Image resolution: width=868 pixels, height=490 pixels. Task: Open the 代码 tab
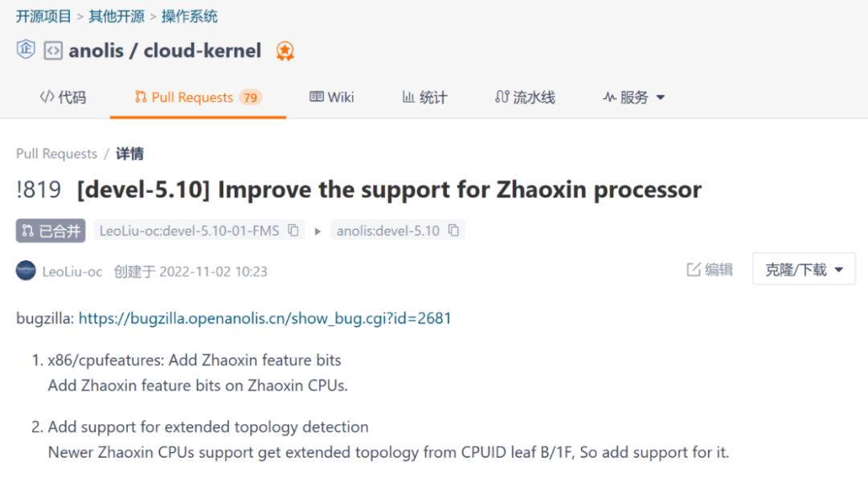tap(63, 97)
